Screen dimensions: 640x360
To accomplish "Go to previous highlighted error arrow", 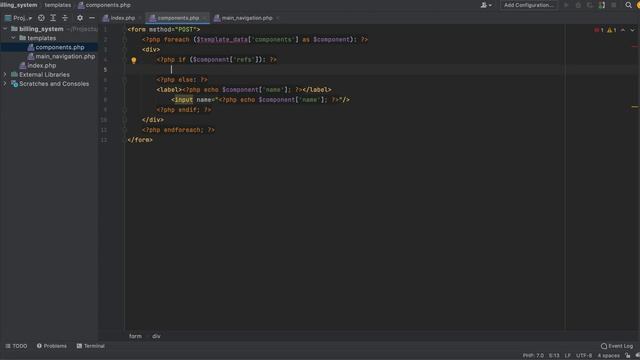I will click(x=623, y=30).
